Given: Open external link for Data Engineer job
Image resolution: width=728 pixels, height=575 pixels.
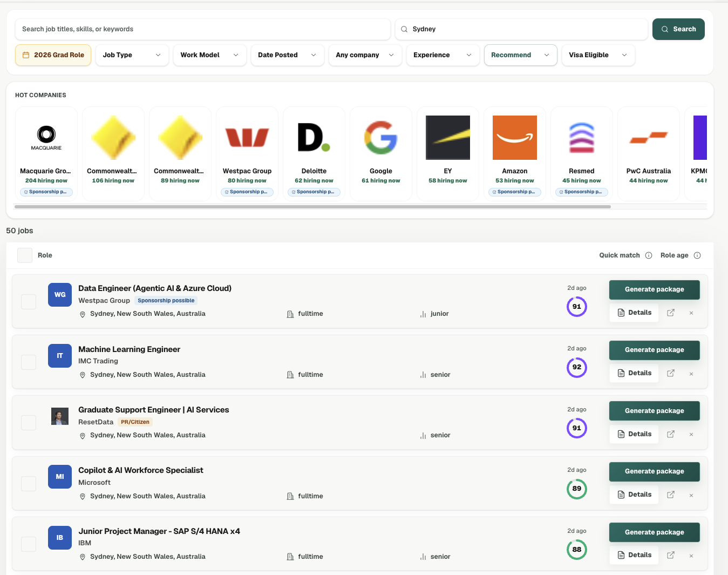Looking at the screenshot, I should pos(671,313).
